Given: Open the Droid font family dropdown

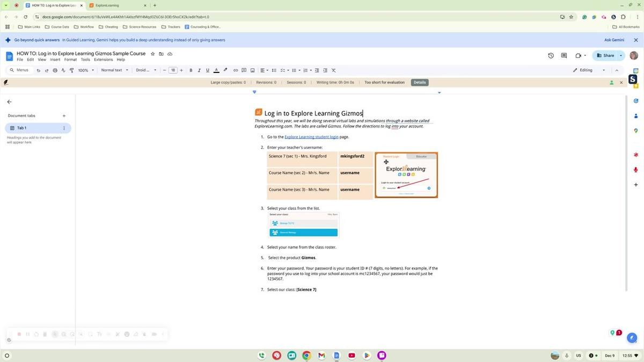Looking at the screenshot, I should tap(145, 70).
